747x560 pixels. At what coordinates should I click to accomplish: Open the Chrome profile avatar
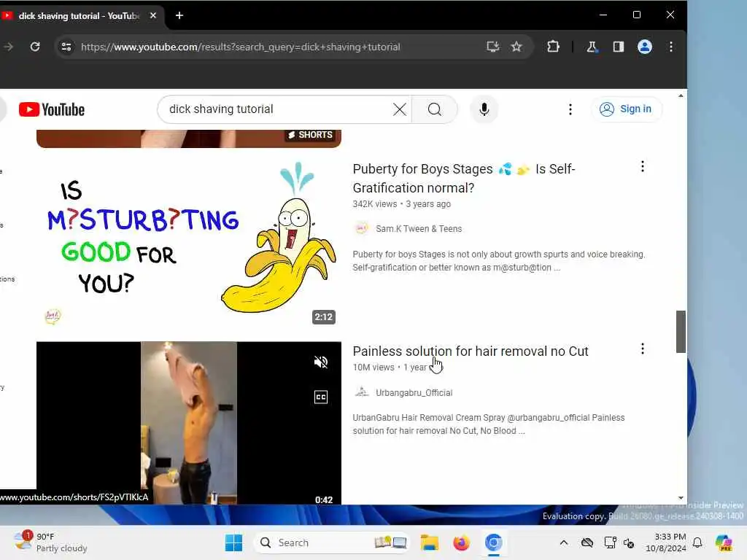[x=645, y=47]
